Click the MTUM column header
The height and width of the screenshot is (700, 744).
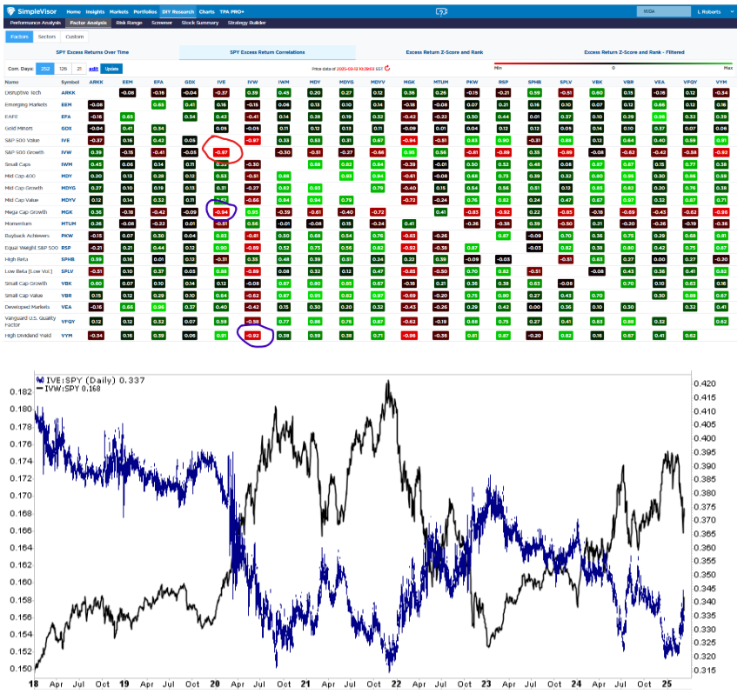(441, 82)
